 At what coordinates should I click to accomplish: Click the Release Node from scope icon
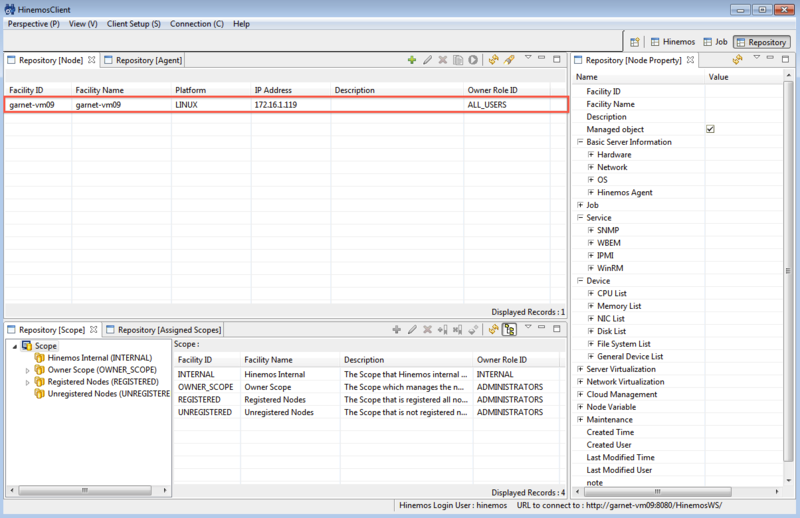point(458,330)
